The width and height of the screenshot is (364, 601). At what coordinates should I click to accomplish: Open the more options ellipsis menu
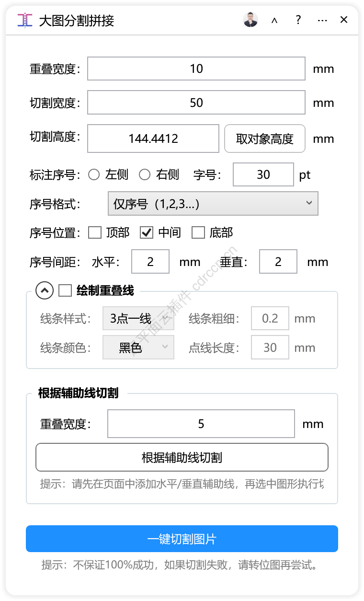322,20
